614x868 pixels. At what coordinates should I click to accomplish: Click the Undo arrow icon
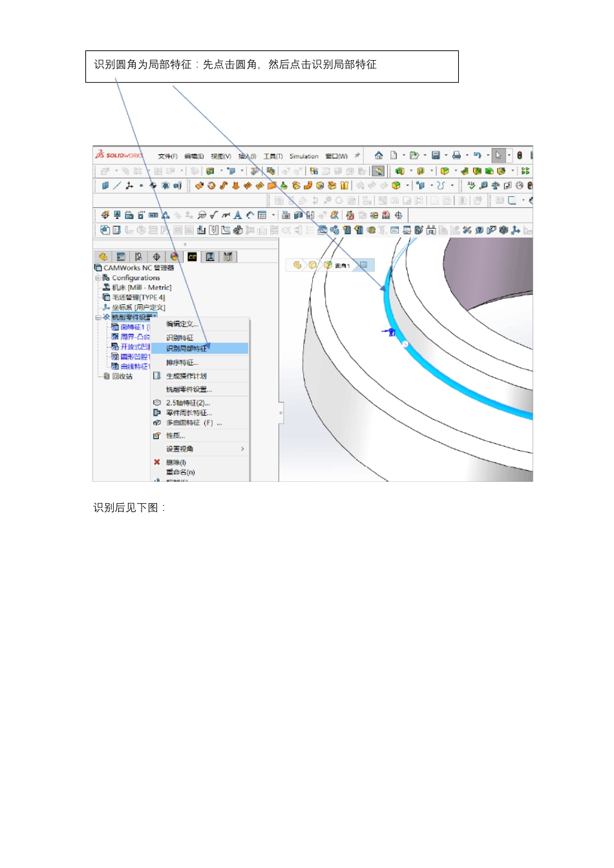477,155
